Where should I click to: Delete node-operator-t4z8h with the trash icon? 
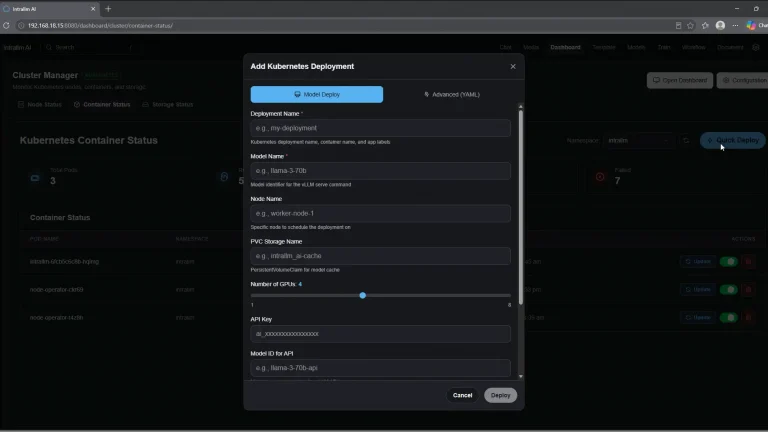tap(748, 317)
